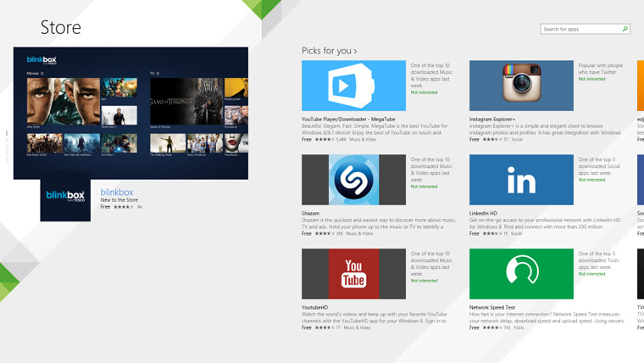Click the Shazam description text
Screen dimensions: 644x363
tap(379, 223)
